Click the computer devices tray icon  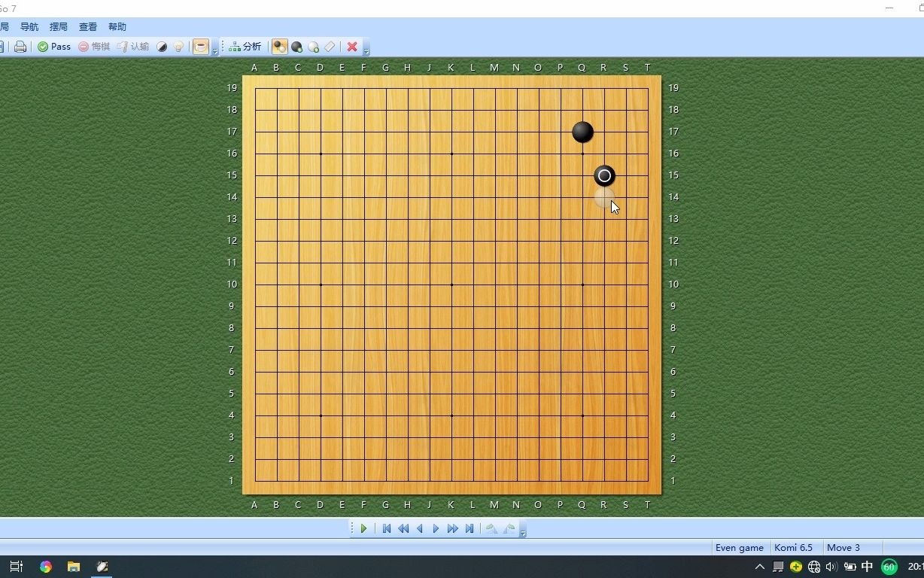tap(778, 567)
